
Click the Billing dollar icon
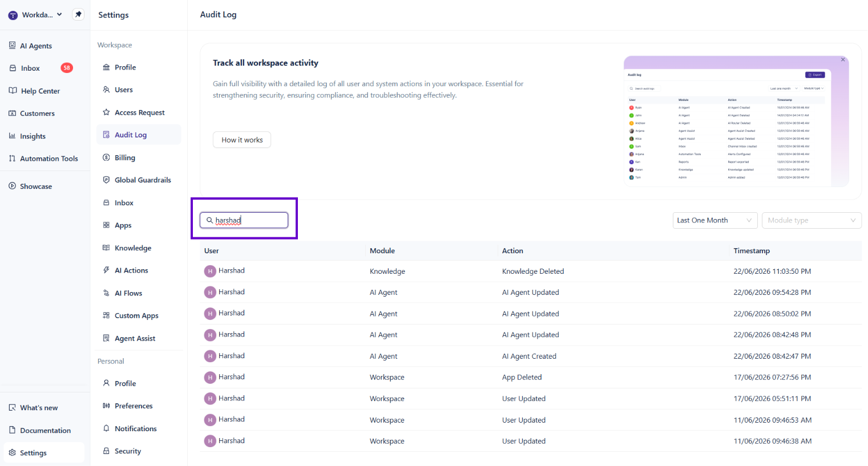point(106,157)
